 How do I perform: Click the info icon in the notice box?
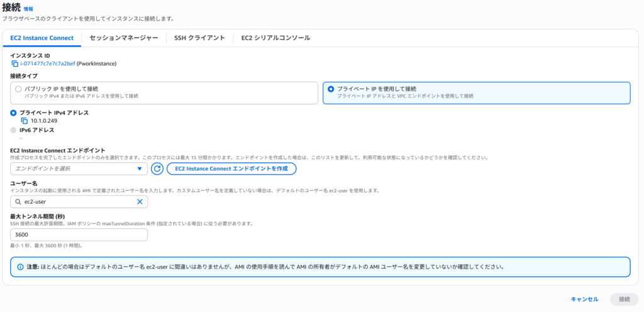[20, 267]
